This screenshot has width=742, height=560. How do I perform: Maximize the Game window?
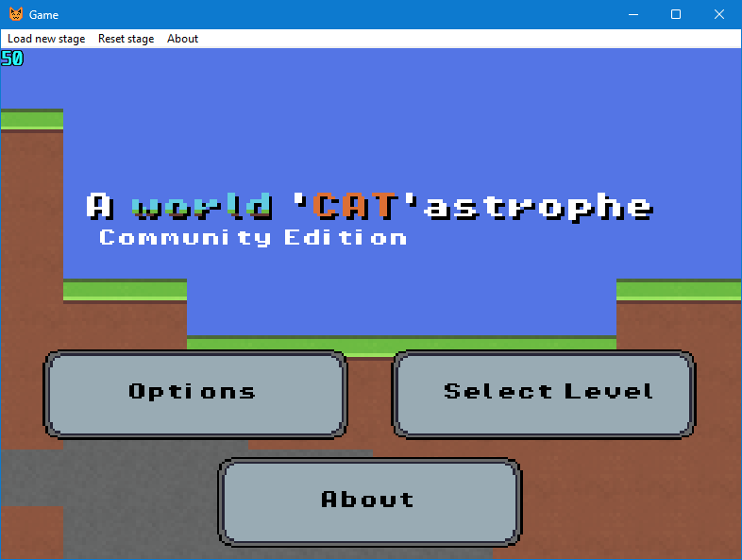676,14
